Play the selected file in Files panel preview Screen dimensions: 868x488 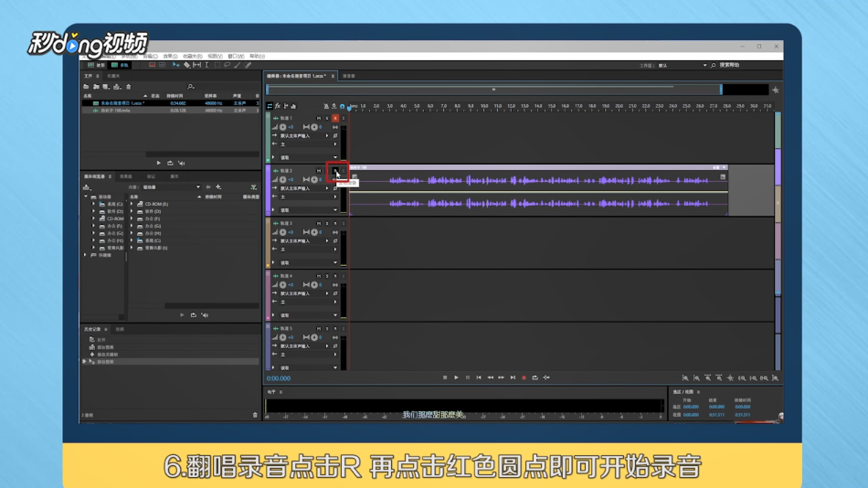tap(158, 163)
